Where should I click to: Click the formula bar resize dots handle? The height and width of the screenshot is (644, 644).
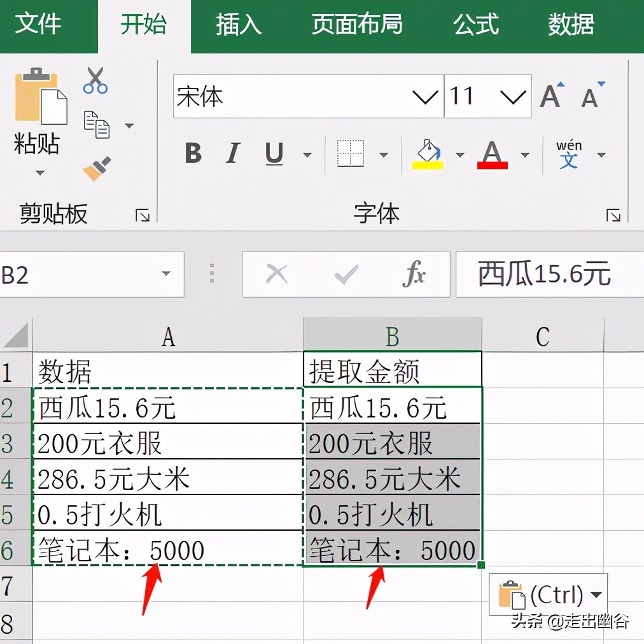[x=212, y=274]
